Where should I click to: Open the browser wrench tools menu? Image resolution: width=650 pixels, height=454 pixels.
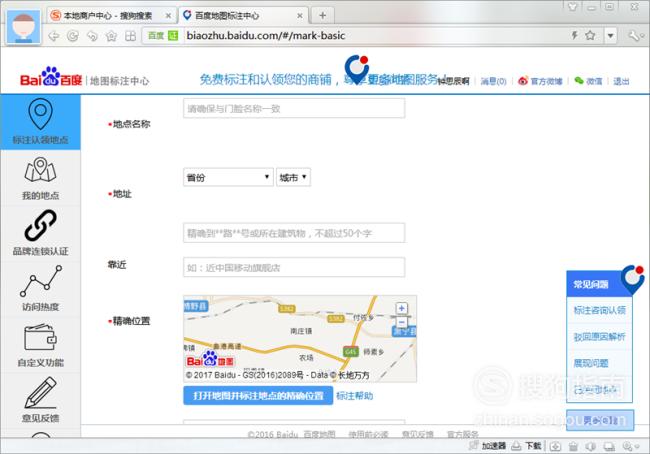point(635,36)
